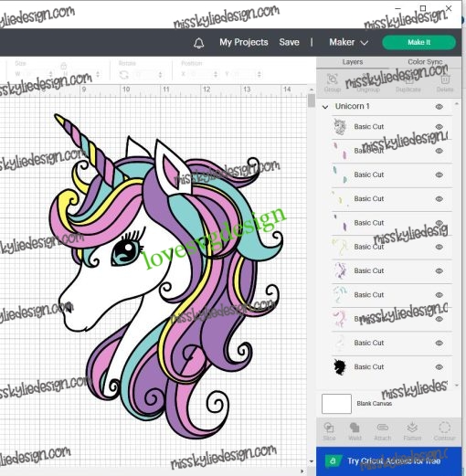
Task: Select the Contour tool icon
Action: [x=444, y=431]
